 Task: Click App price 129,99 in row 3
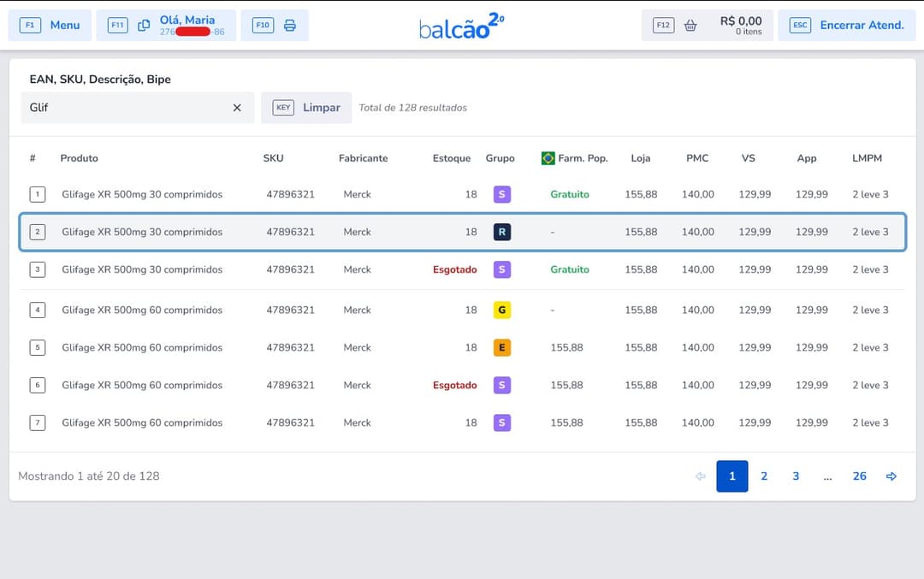(x=811, y=269)
